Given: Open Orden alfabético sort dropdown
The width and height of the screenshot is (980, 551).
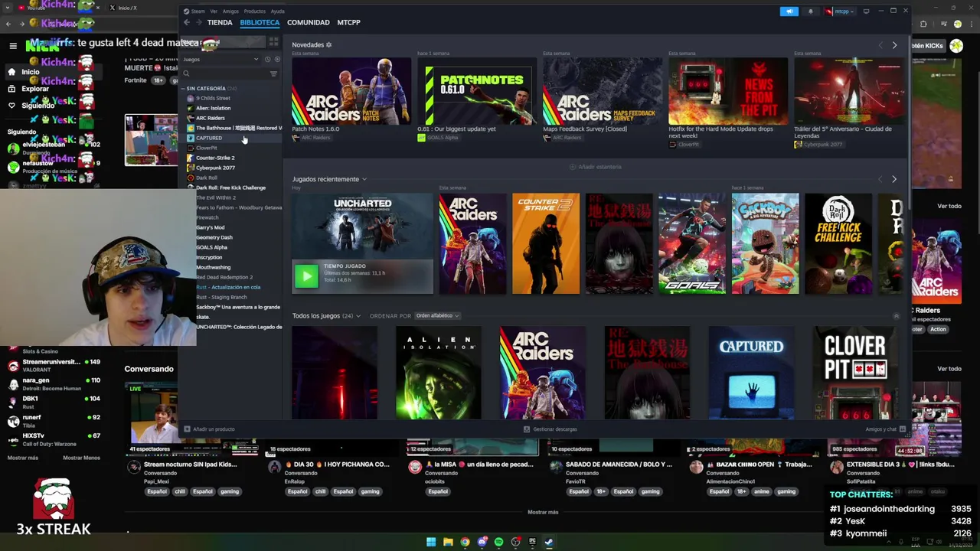Looking at the screenshot, I should coord(437,316).
